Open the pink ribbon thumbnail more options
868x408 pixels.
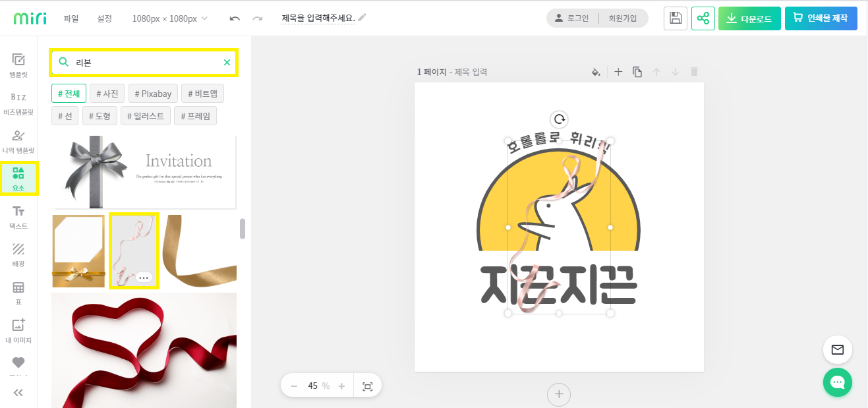click(x=144, y=277)
